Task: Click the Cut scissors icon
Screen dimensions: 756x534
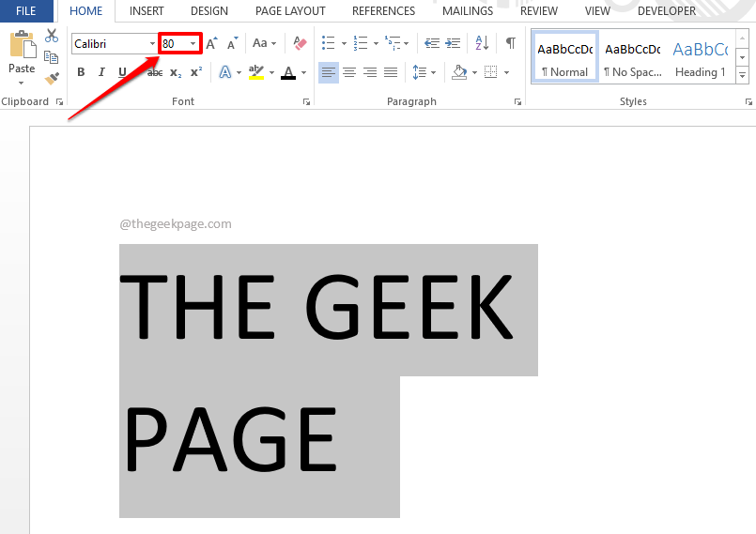Action: pos(52,36)
